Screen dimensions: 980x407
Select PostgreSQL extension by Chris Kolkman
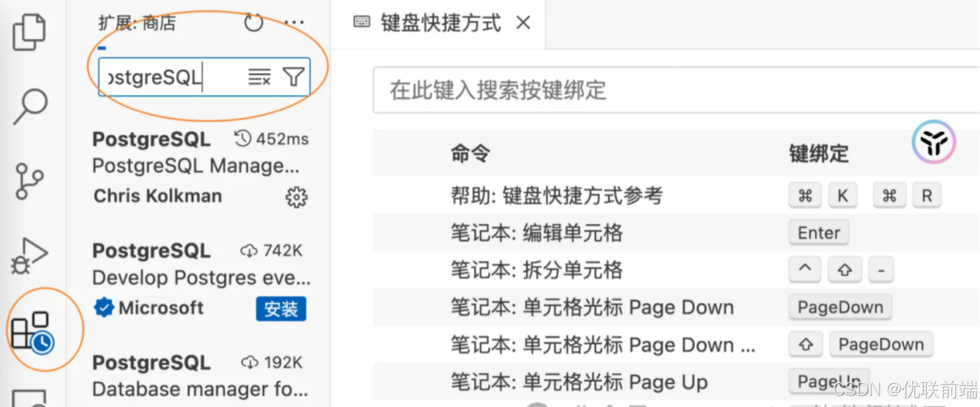point(201,167)
